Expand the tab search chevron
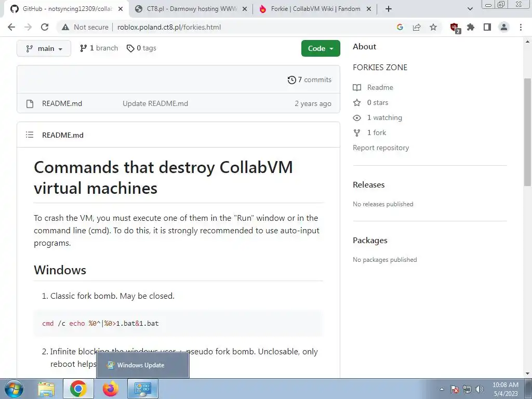 (470, 9)
